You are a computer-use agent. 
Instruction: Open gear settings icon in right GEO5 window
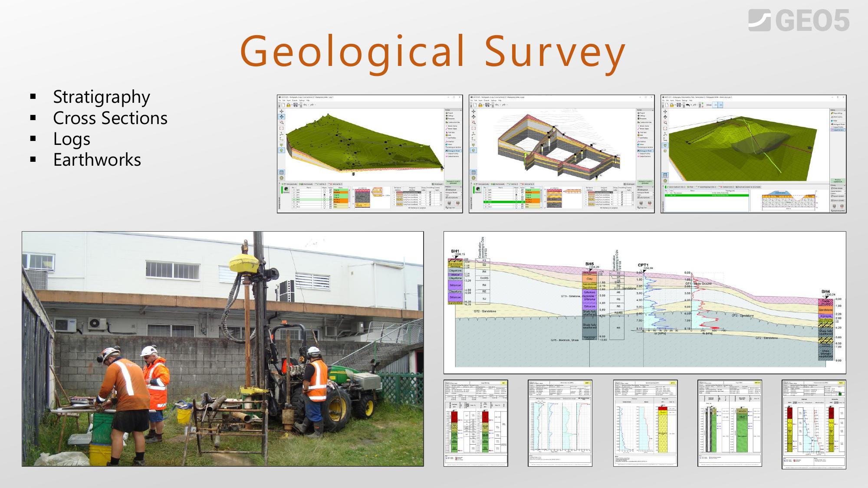(x=665, y=181)
